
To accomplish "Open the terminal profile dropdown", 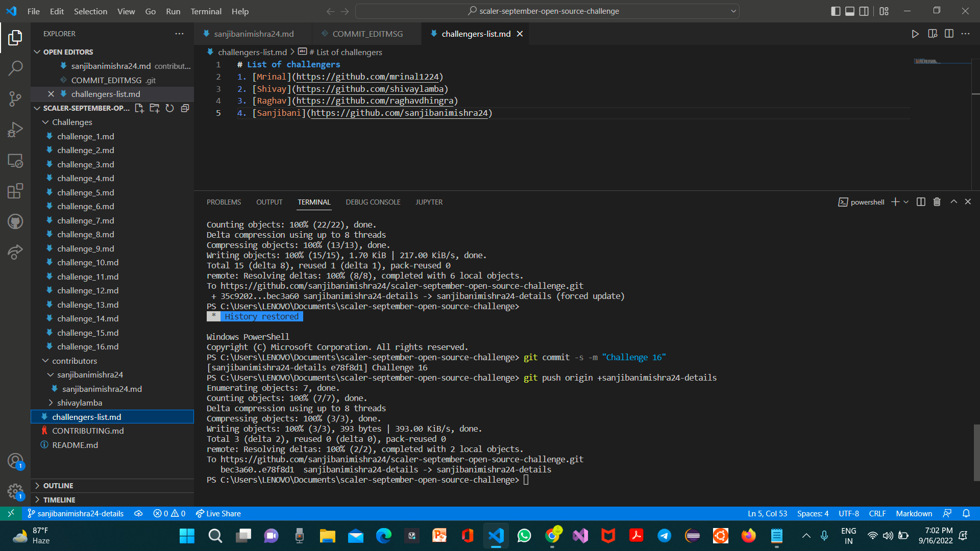I will 906,202.
